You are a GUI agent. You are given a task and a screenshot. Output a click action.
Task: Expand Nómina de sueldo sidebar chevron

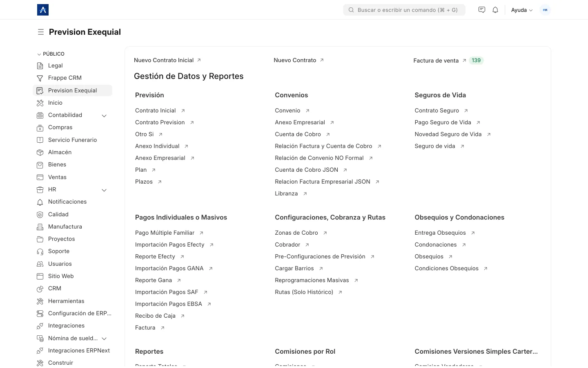104,339
